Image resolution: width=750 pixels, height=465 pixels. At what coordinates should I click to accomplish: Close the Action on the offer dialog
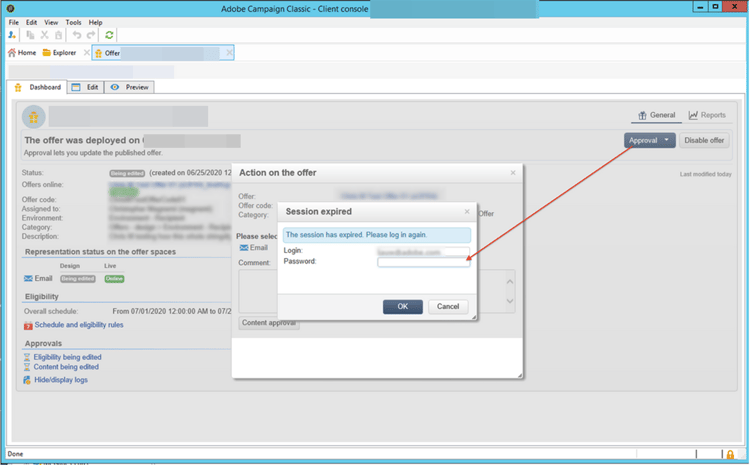pyautogui.click(x=513, y=173)
